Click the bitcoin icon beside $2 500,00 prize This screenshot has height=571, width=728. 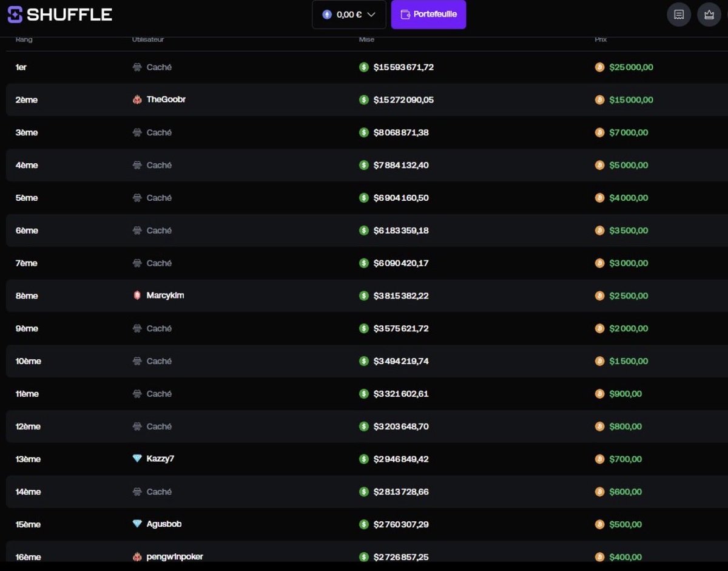click(599, 296)
